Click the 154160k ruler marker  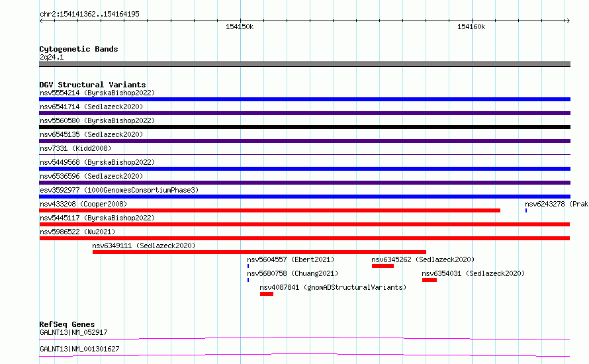tap(471, 26)
